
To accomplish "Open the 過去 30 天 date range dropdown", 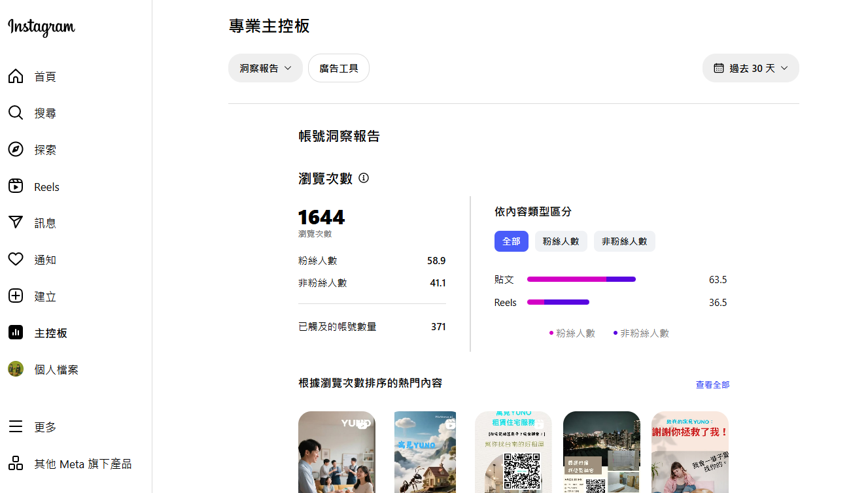I will (x=750, y=68).
